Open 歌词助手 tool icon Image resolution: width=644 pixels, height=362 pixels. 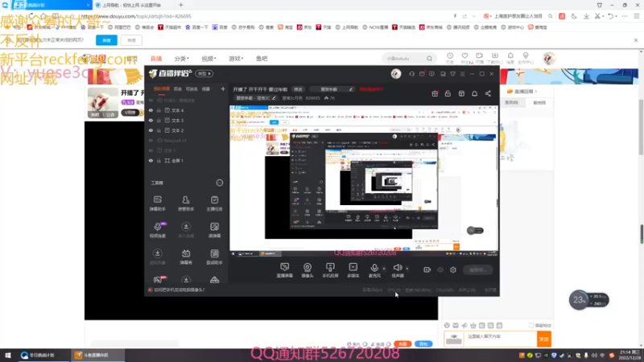214,257
